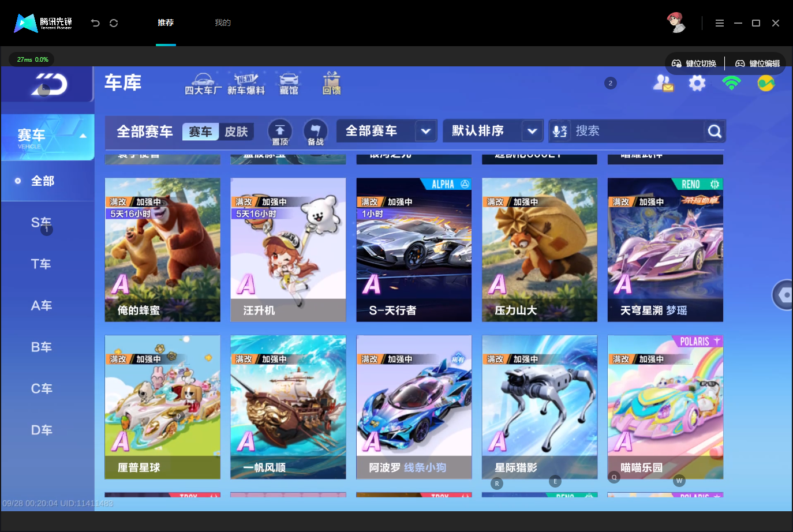
Task: Click the yellow round icon beside the Wi-Fi icon
Action: (x=766, y=84)
